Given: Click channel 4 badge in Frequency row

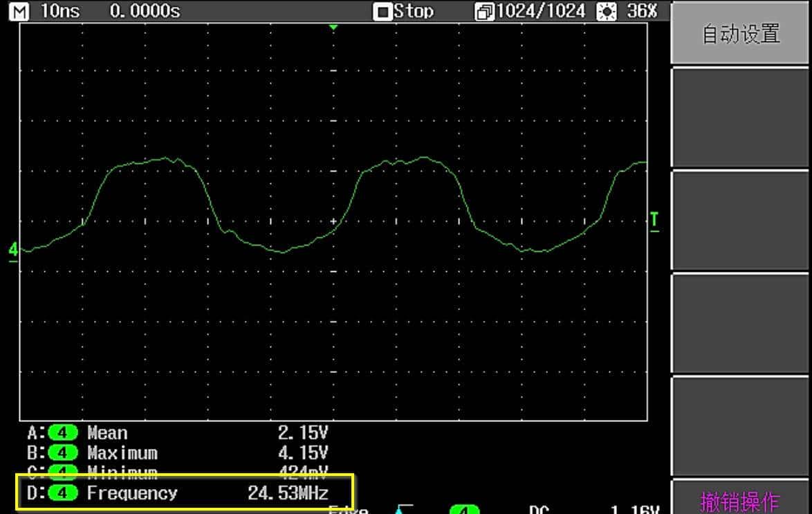Looking at the screenshot, I should 63,493.
